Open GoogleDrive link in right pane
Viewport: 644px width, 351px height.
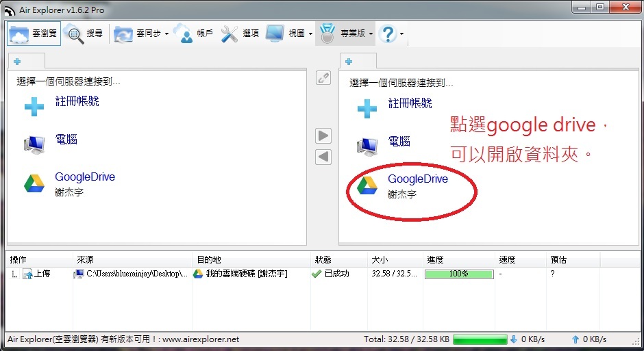click(x=418, y=179)
